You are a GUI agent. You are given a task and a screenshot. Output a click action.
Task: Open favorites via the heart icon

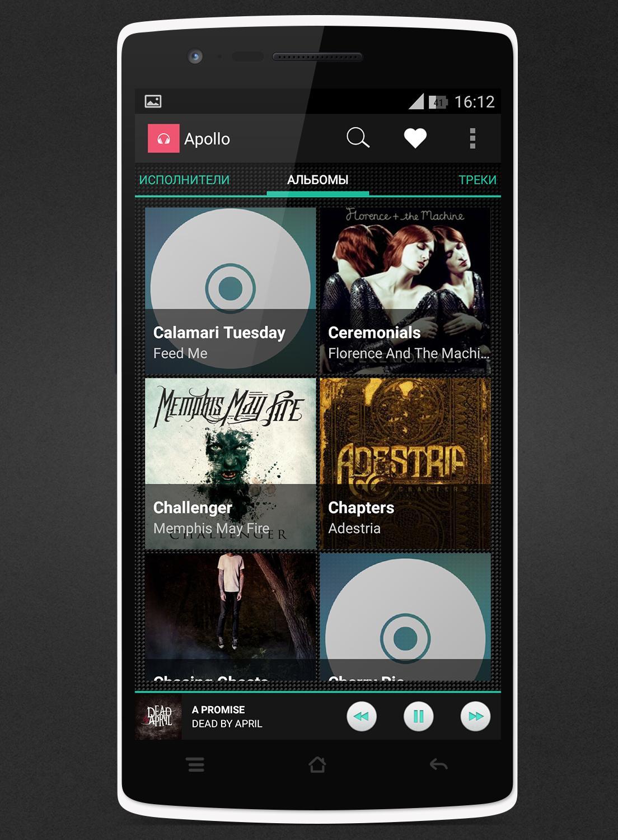[x=414, y=138]
